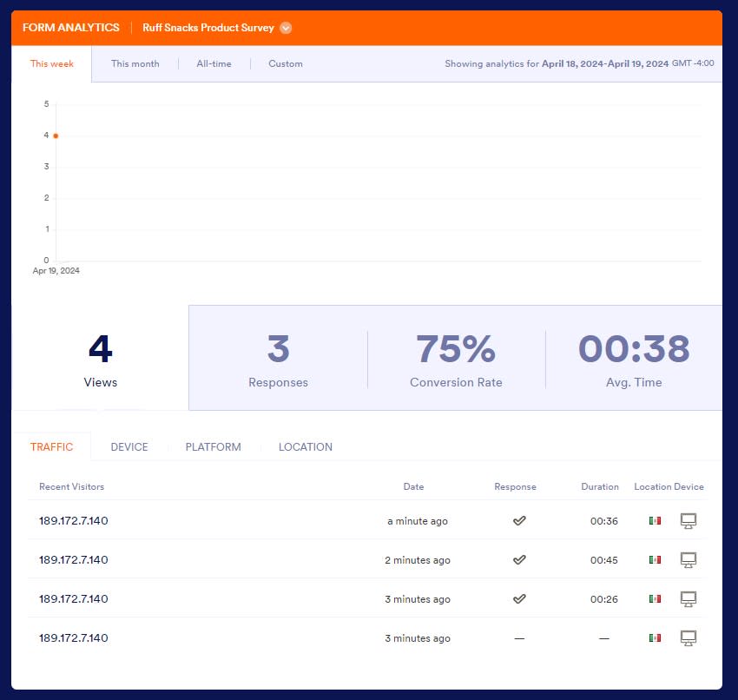The width and height of the screenshot is (738, 700).
Task: Click the GMT -4:00 timezone label
Action: [x=693, y=63]
